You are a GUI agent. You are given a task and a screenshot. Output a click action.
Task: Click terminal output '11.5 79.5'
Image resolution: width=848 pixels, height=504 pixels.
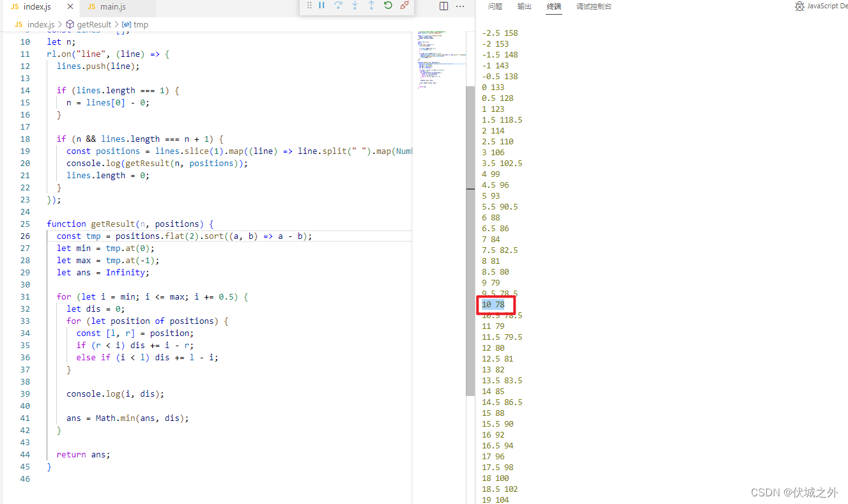502,337
